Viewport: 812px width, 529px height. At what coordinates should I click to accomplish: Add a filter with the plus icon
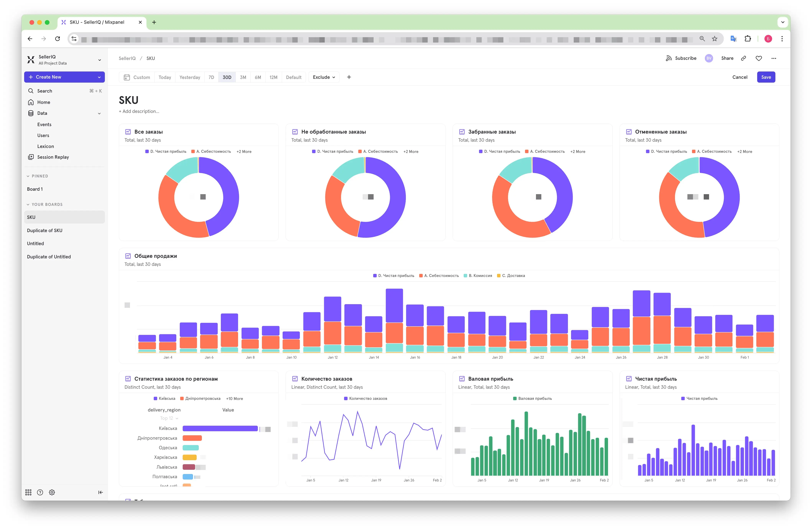(349, 77)
